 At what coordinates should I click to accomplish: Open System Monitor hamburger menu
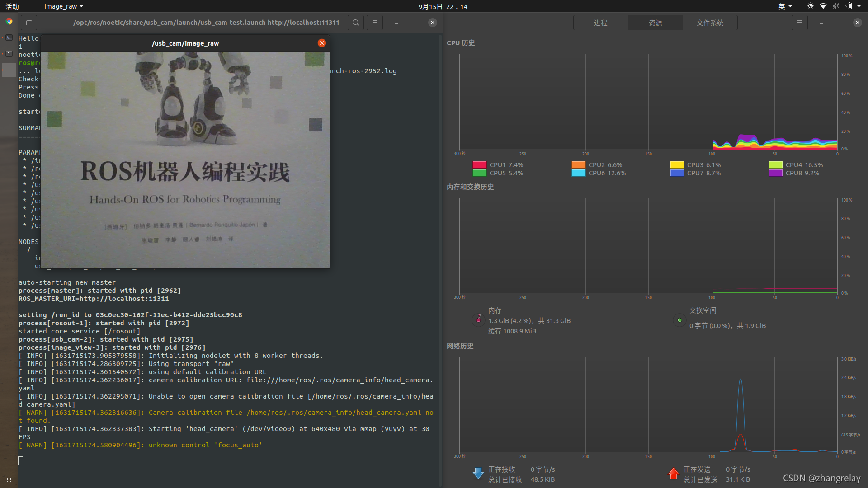799,23
